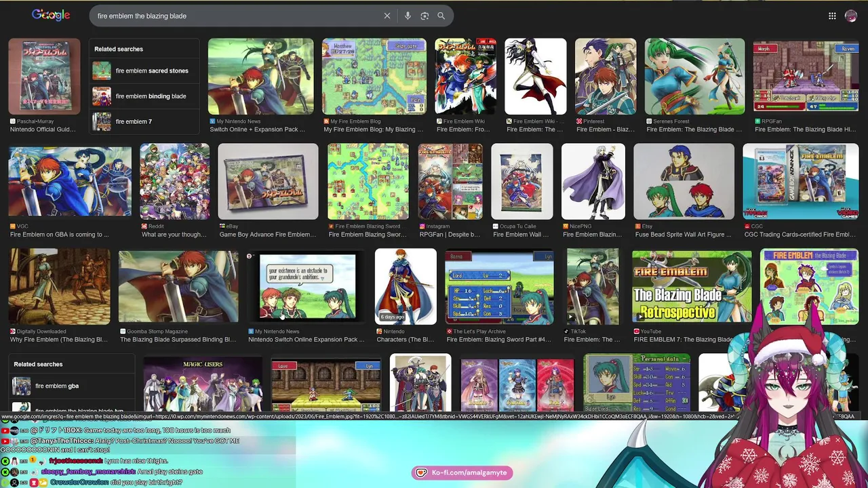Open Nintendo Switch Online Expansion Pack dialogue screenshot
This screenshot has width=868, height=488.
[x=307, y=286]
